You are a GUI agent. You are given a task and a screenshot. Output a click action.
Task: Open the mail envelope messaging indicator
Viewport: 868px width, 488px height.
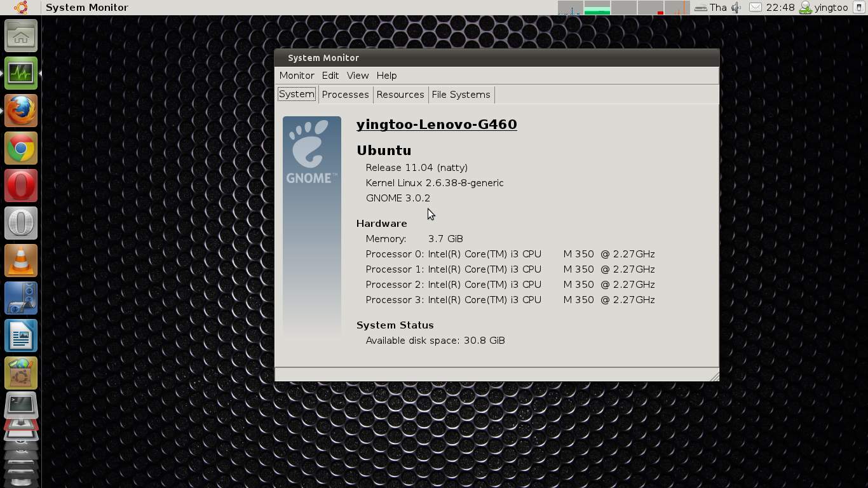click(755, 8)
